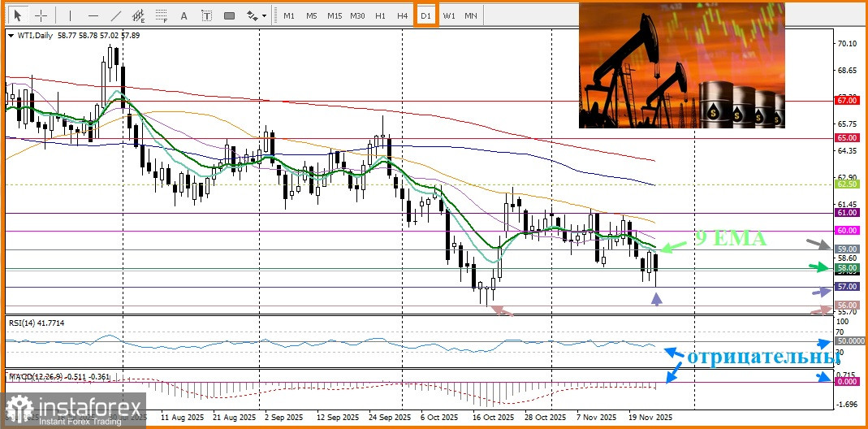Select the horizontal line tool

click(93, 15)
